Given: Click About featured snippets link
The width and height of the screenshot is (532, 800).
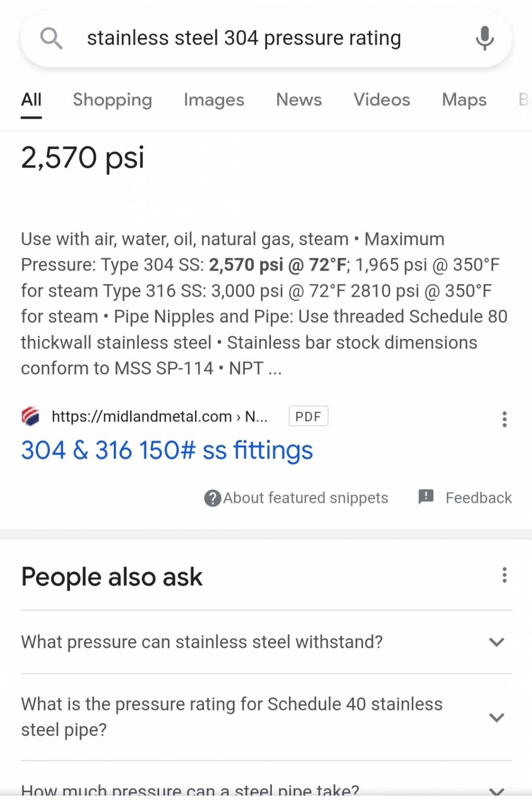Looking at the screenshot, I should click(306, 498).
